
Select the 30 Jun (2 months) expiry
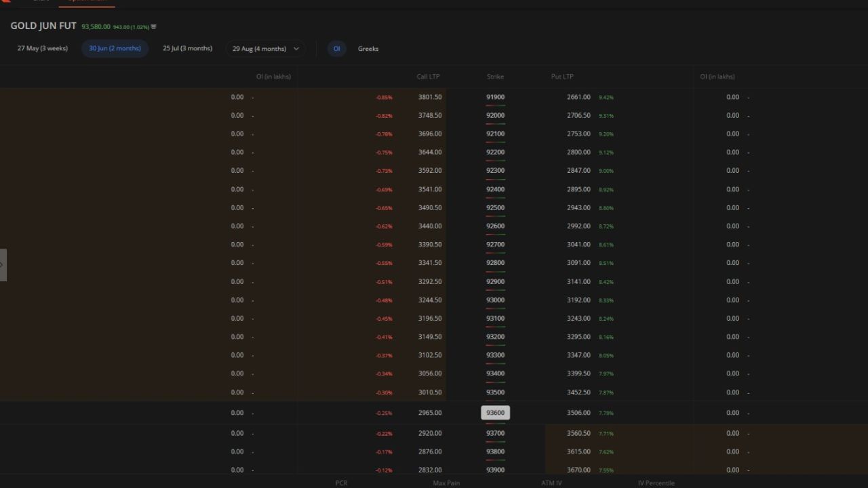115,49
